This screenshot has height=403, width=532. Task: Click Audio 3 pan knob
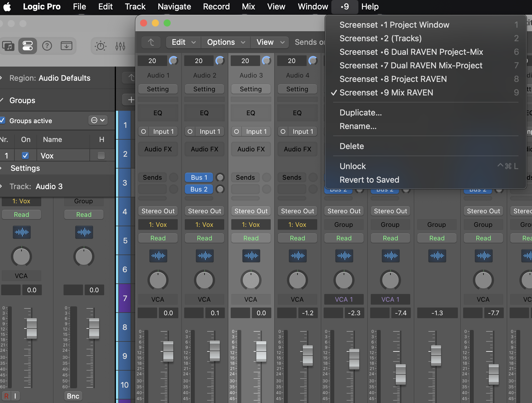click(x=251, y=280)
